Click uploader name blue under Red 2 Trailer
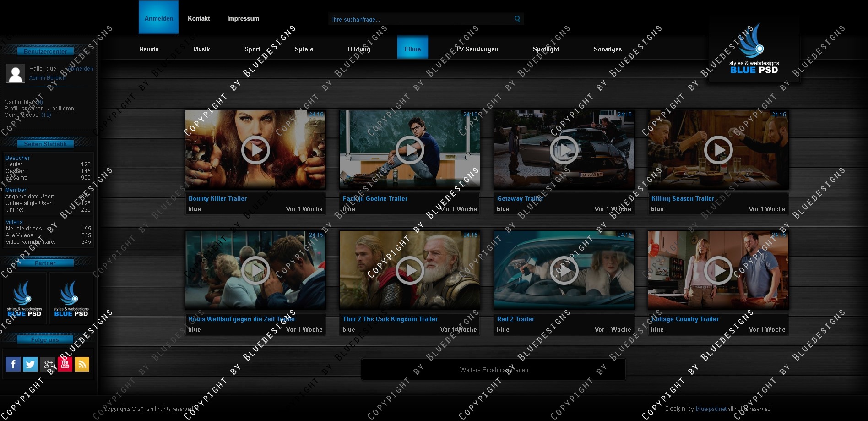This screenshot has width=868, height=421. coord(503,329)
